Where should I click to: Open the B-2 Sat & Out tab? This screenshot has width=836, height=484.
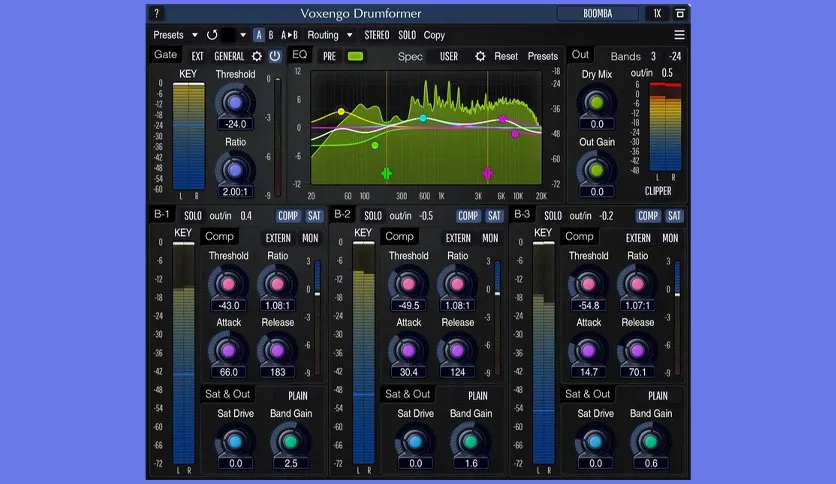pos(407,394)
